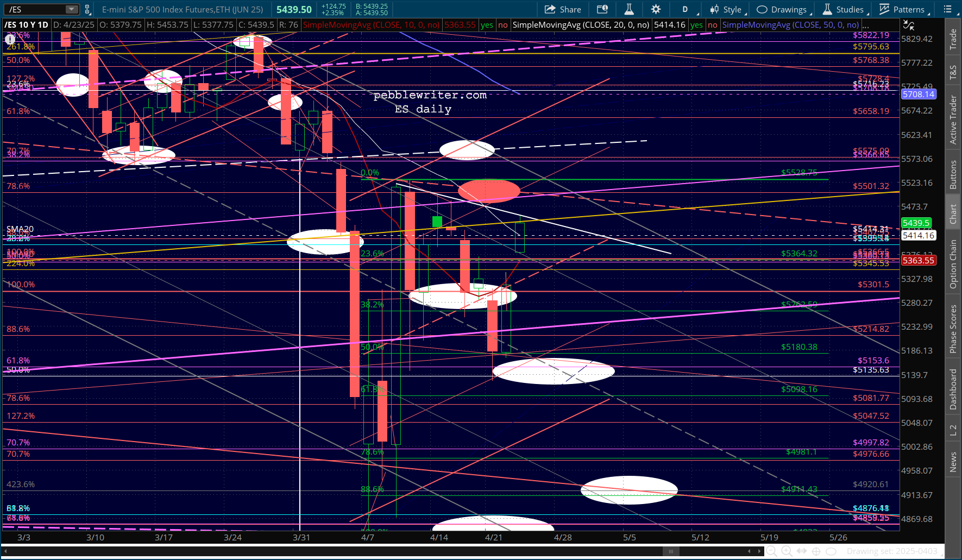Open the flask Edit Studies icon
The image size is (962, 560).
pyautogui.click(x=629, y=9)
